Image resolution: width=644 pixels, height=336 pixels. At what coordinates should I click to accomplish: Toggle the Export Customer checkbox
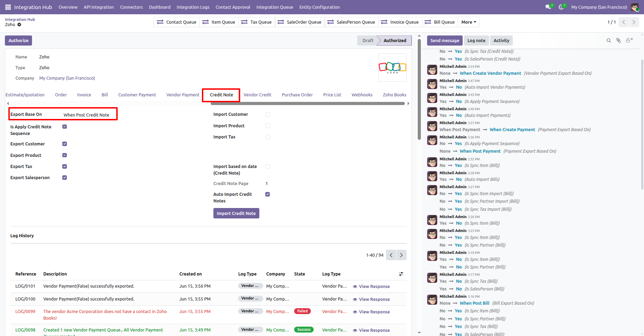[64, 144]
